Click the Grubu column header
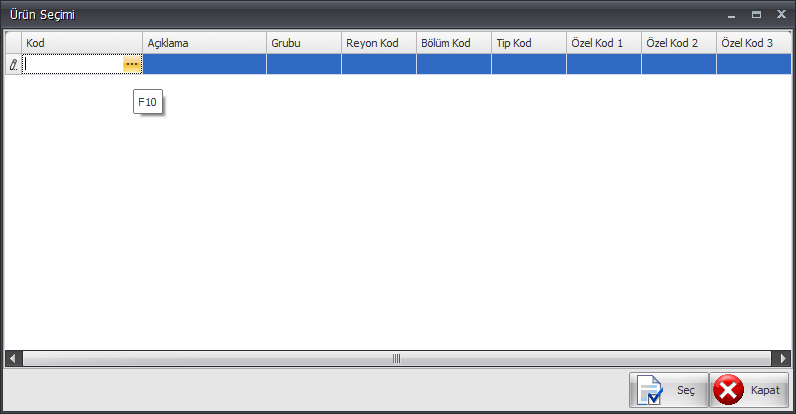Viewport: 796px width, 414px height. (303, 43)
